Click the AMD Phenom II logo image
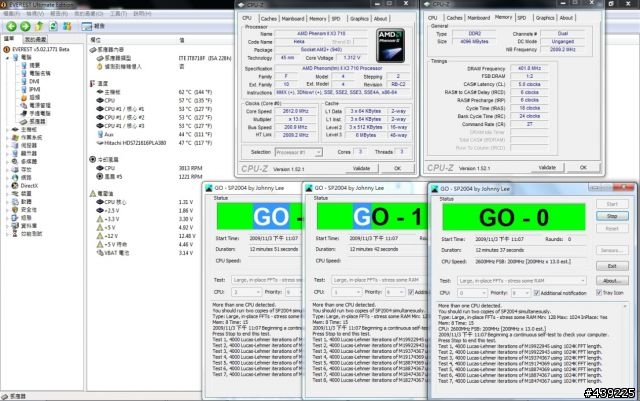The height and width of the screenshot is (401, 640). click(x=390, y=45)
